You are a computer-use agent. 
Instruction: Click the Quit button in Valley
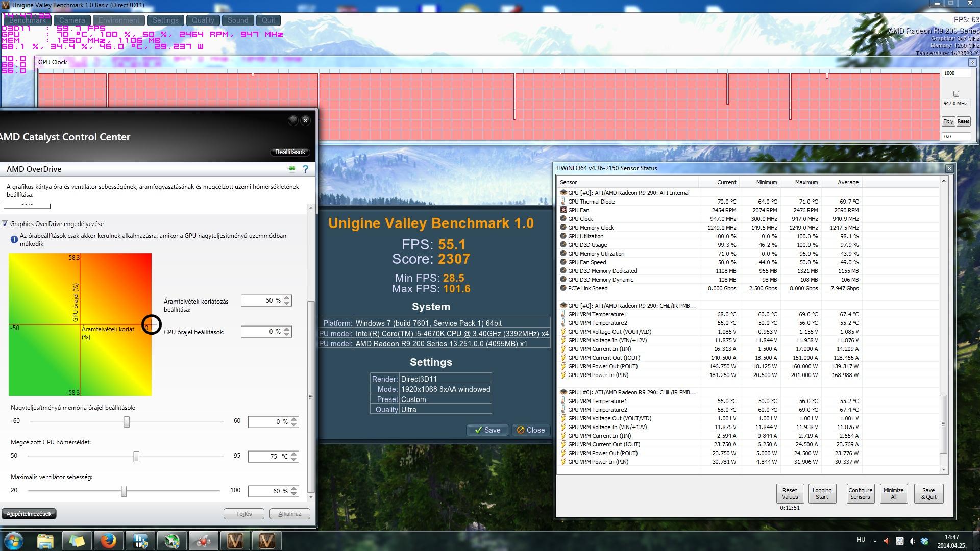point(268,20)
